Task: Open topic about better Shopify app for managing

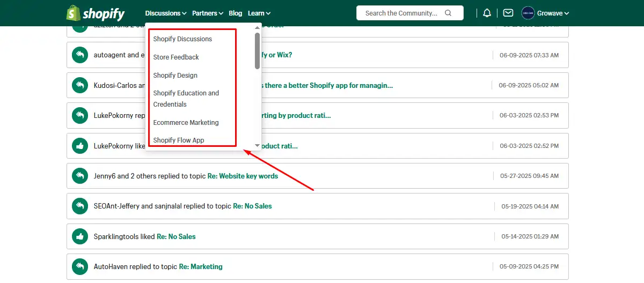Action: click(x=327, y=85)
